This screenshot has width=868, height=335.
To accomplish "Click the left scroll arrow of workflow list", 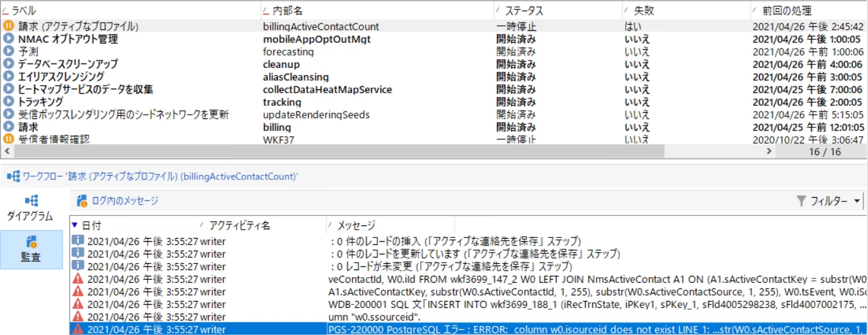I will click(7, 152).
